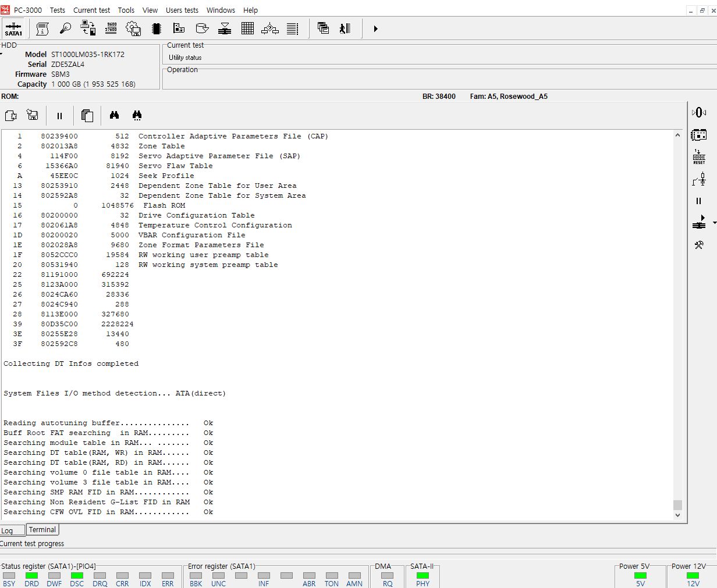Click the find next binoculars icon

(x=137, y=116)
